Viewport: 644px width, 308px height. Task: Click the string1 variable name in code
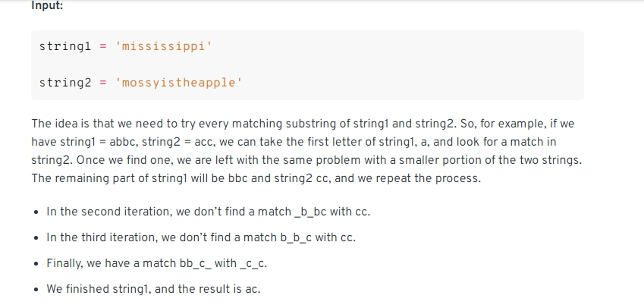65,46
